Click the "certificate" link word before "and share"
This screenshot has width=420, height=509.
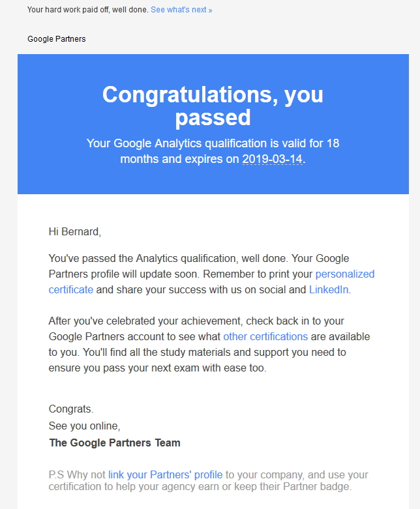71,289
